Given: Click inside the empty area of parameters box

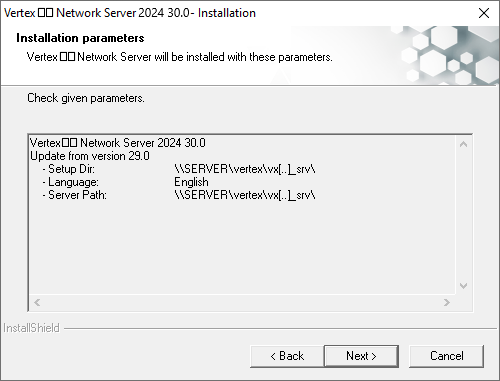Looking at the screenshot, I should pyautogui.click(x=242, y=248).
